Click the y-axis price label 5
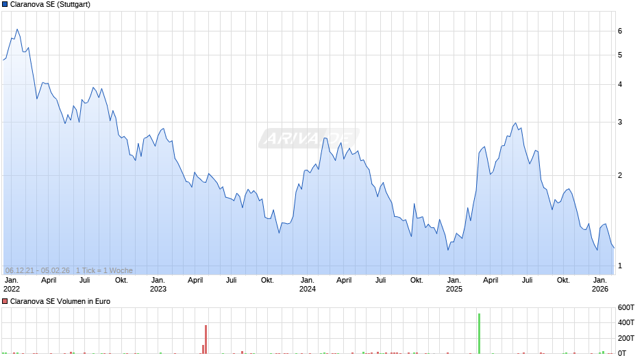Viewport: 644px width, 360px height. tap(620, 55)
